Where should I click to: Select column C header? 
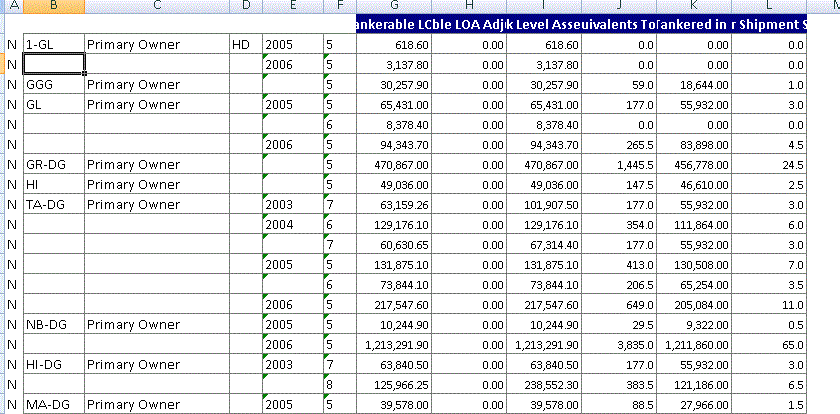click(157, 6)
